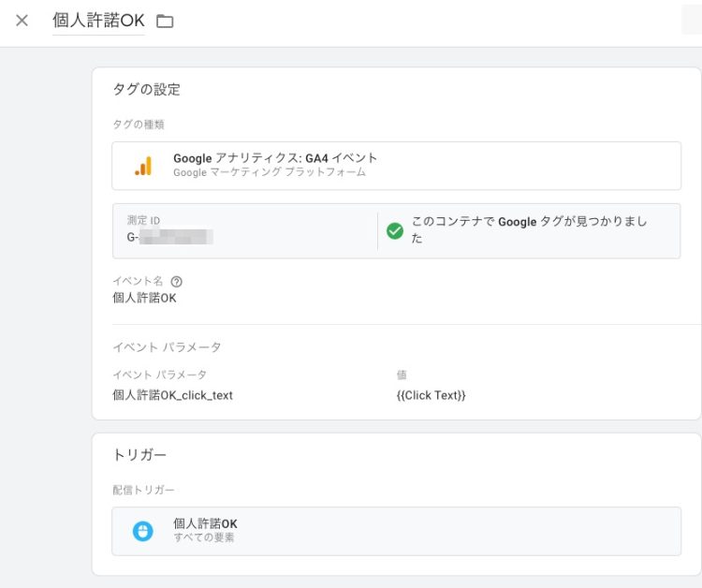
Task: Click the 値 column header
Action: pyautogui.click(x=402, y=375)
